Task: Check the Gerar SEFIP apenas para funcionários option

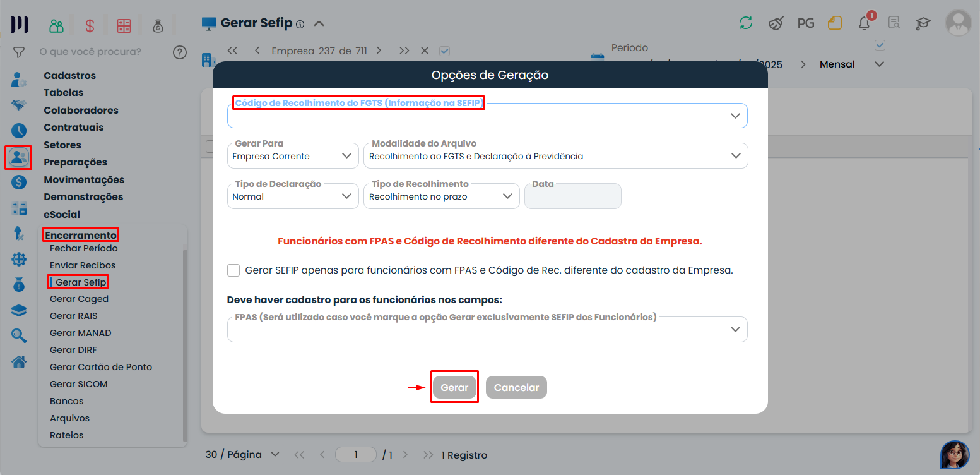Action: tap(233, 270)
